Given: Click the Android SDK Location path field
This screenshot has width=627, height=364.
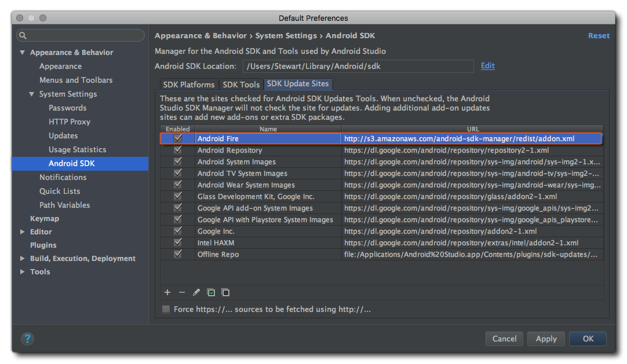Looking at the screenshot, I should [x=358, y=67].
